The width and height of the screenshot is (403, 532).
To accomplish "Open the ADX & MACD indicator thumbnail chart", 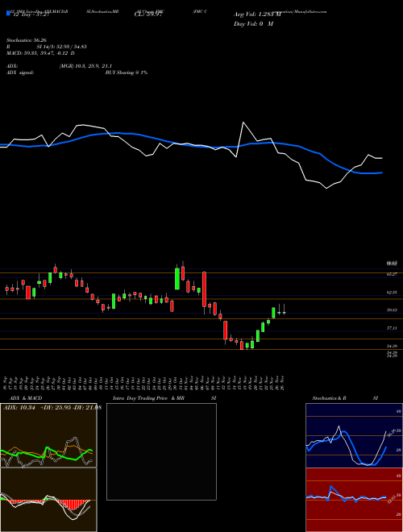I will [48, 435].
